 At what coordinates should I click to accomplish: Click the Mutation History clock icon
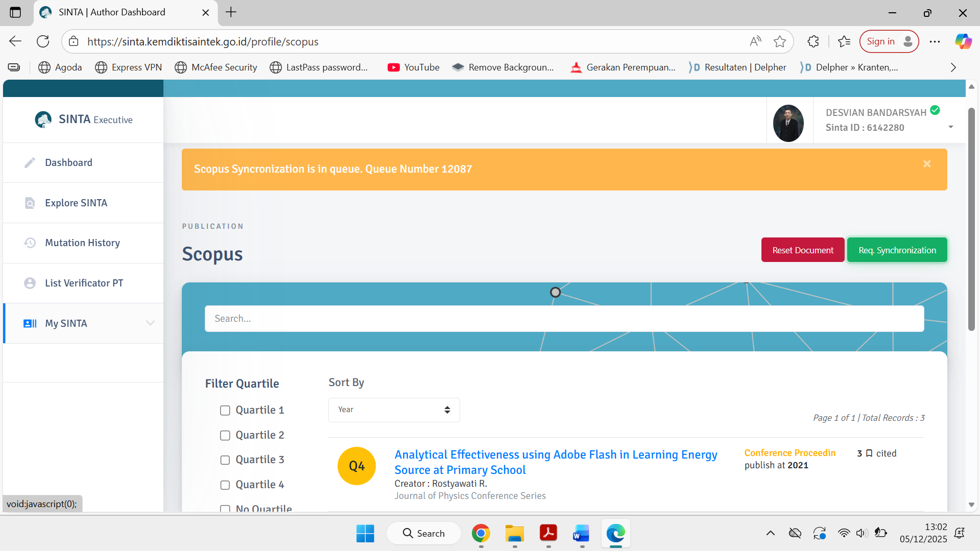(x=30, y=243)
